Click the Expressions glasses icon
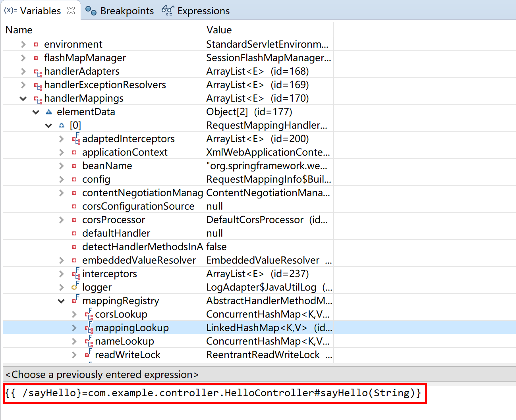516x420 pixels. (x=168, y=11)
